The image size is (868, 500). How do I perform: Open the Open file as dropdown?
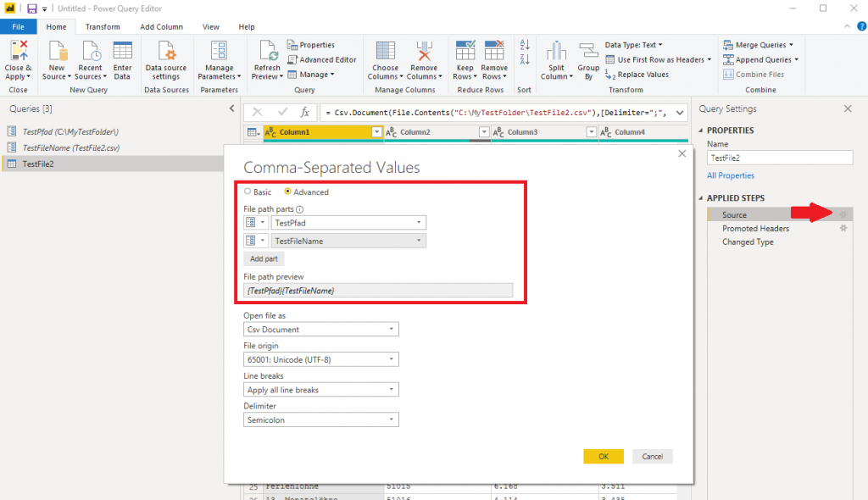pyautogui.click(x=321, y=330)
